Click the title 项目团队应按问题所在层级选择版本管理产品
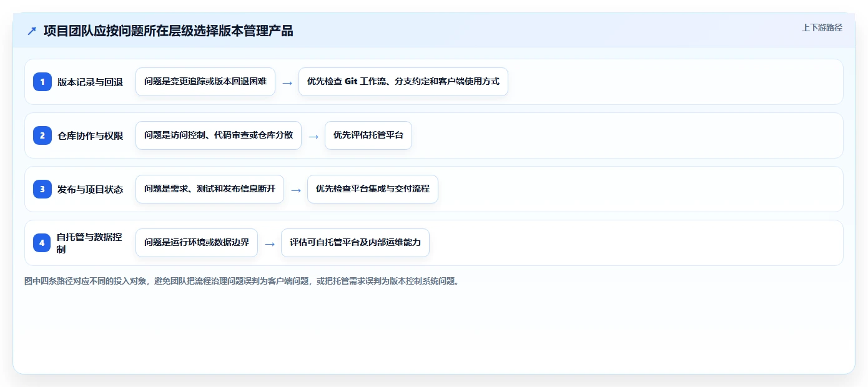The width and height of the screenshot is (868, 387). [168, 31]
